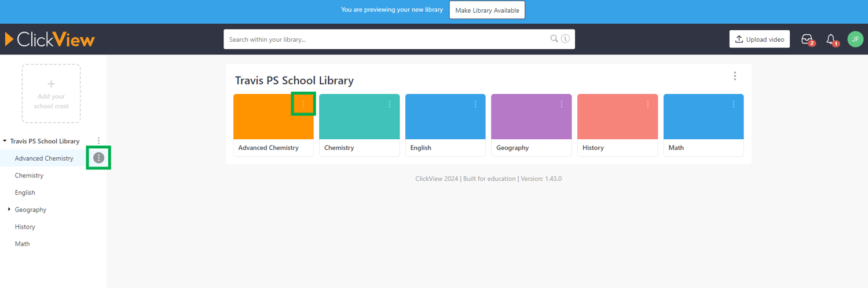Click Make Library Available button

pos(487,10)
